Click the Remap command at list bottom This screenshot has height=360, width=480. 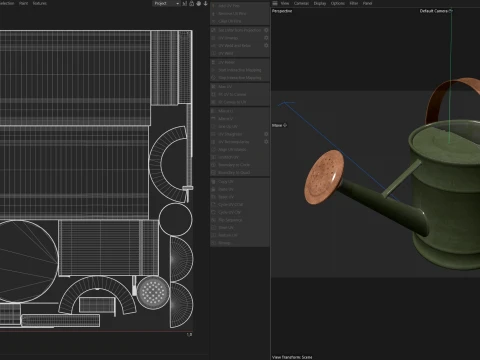click(x=240, y=243)
